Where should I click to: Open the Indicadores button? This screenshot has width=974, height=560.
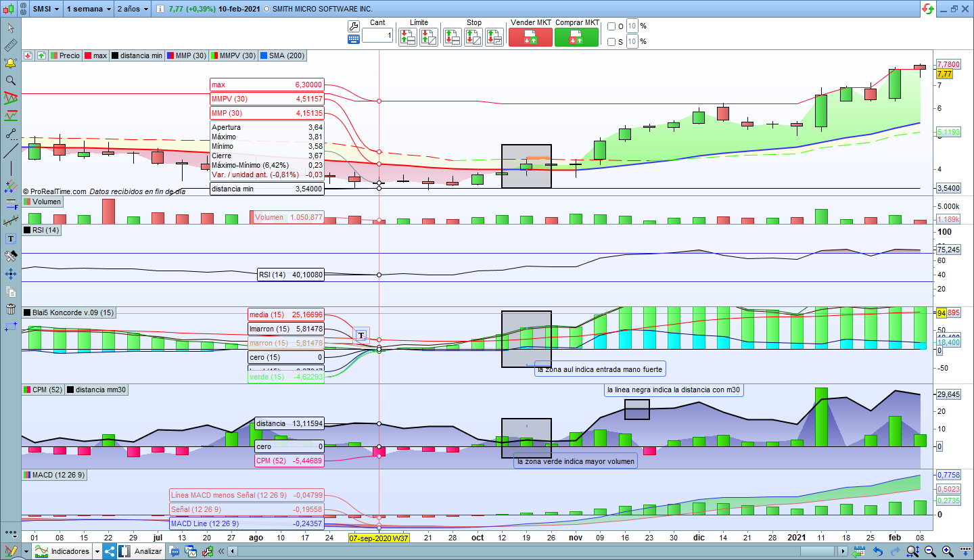[64, 551]
